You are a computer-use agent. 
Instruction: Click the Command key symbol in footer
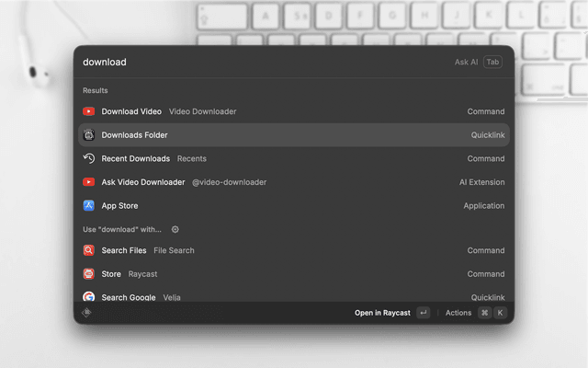[x=484, y=313]
